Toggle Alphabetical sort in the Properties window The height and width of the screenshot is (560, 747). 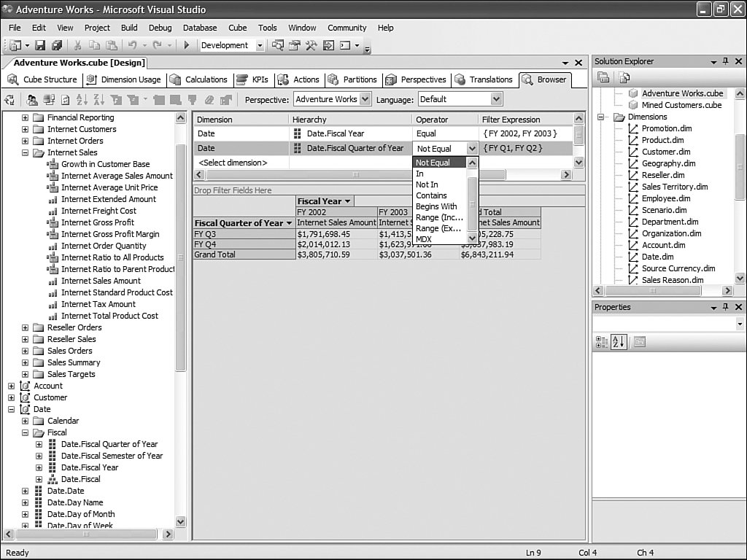[x=619, y=342]
